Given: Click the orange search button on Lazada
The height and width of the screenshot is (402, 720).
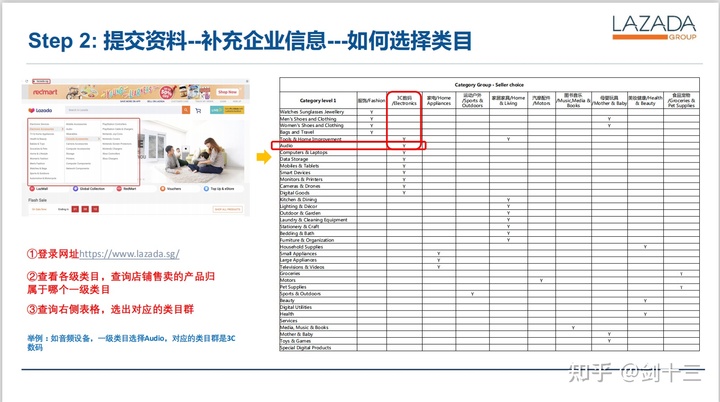Looking at the screenshot, I should (186, 110).
